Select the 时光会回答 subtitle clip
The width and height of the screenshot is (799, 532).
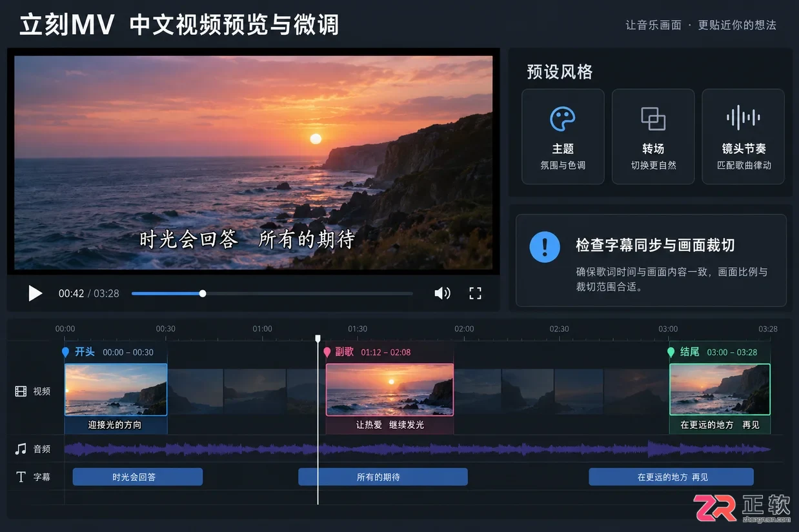tap(137, 477)
